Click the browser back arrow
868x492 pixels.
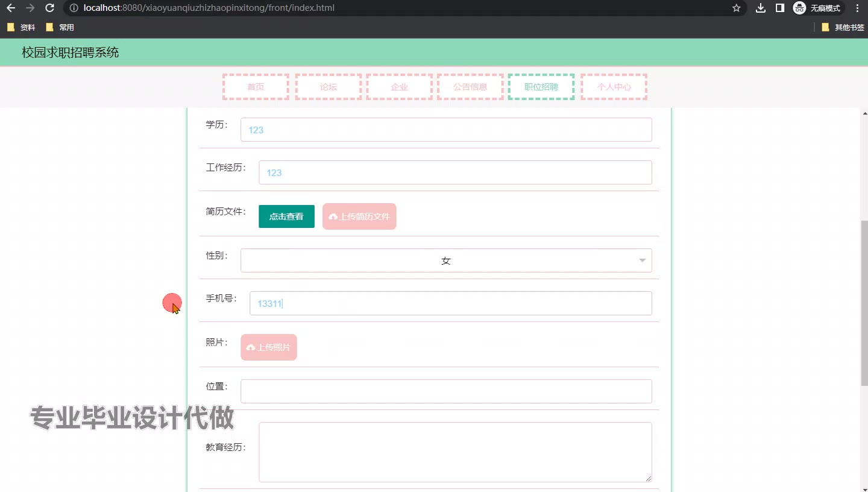pos(11,8)
